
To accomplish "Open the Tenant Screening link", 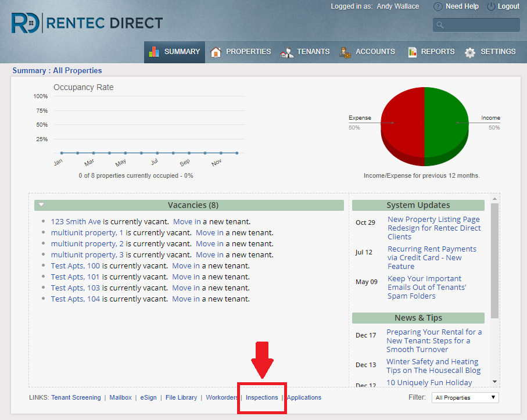I will 76,398.
